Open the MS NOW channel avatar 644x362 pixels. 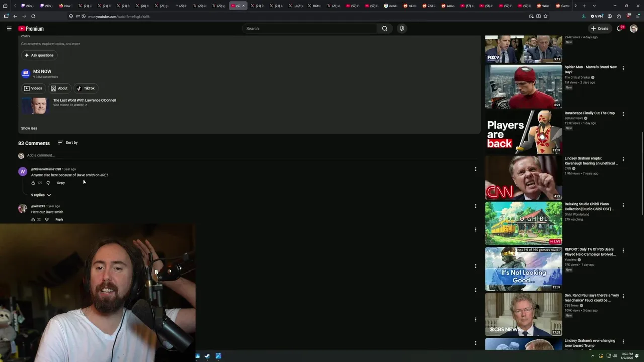coord(26,74)
